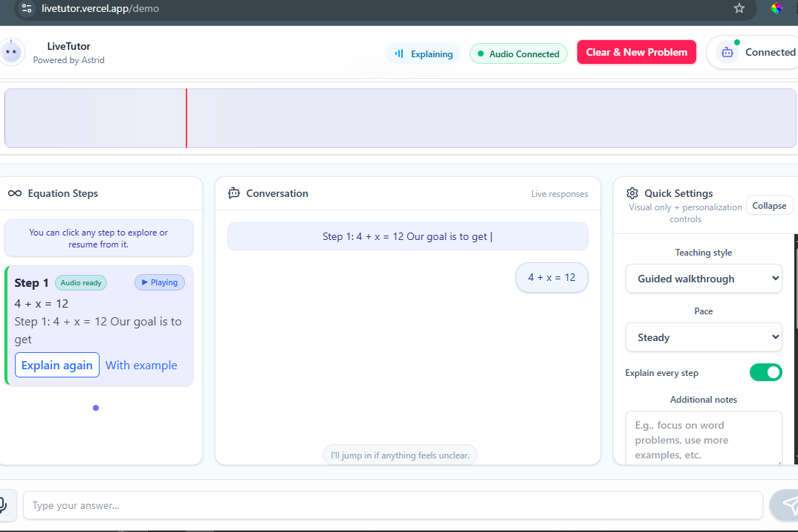This screenshot has height=532, width=798.
Task: Send answer with paper plane icon
Action: (x=786, y=505)
